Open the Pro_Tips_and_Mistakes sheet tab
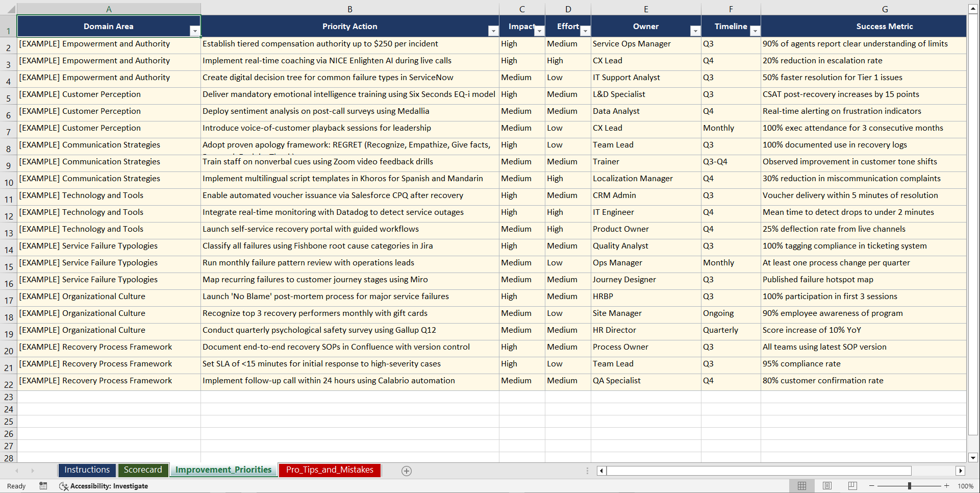The width and height of the screenshot is (980, 493). [330, 470]
